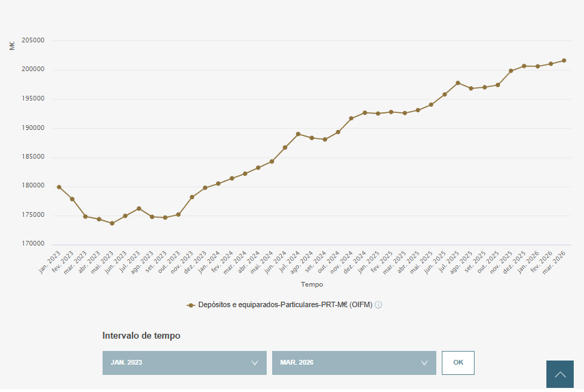
Task: Select the dez. 2024 data point
Action: coord(364,113)
